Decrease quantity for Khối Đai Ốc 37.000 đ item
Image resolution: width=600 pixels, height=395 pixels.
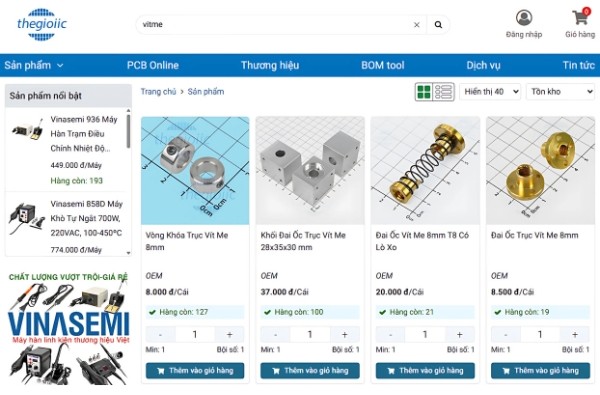point(276,335)
